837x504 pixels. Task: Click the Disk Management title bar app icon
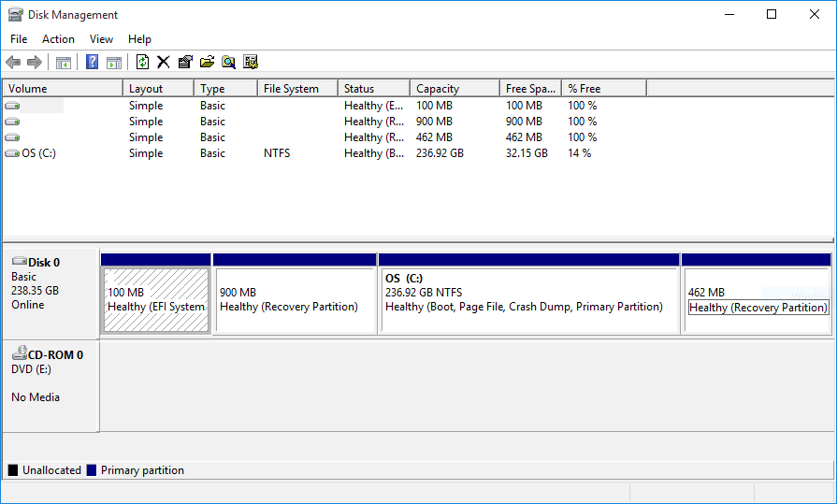tap(16, 14)
